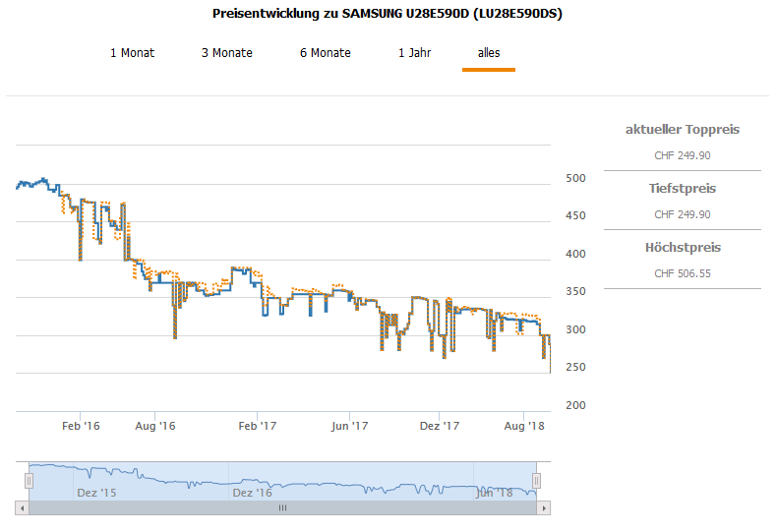Click the chart title Preisentwicklung zu SAMSUNG

point(388,14)
